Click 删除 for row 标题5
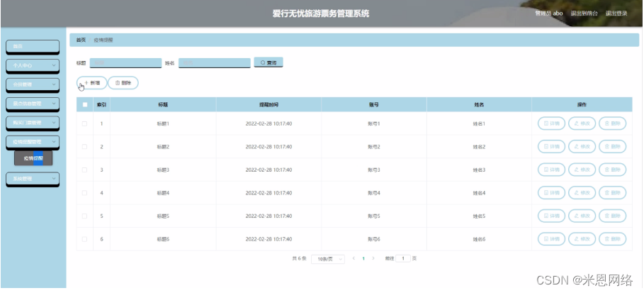The height and width of the screenshot is (293, 644). (612, 216)
